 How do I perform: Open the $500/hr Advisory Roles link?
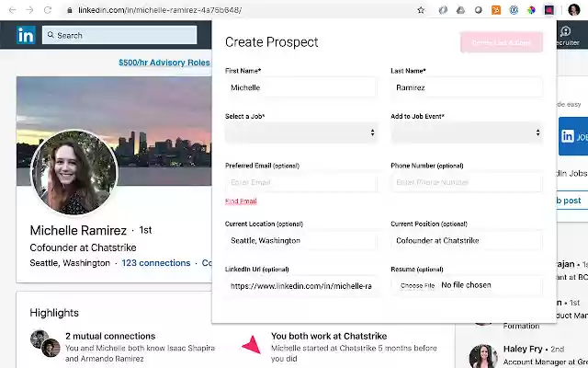click(x=164, y=63)
